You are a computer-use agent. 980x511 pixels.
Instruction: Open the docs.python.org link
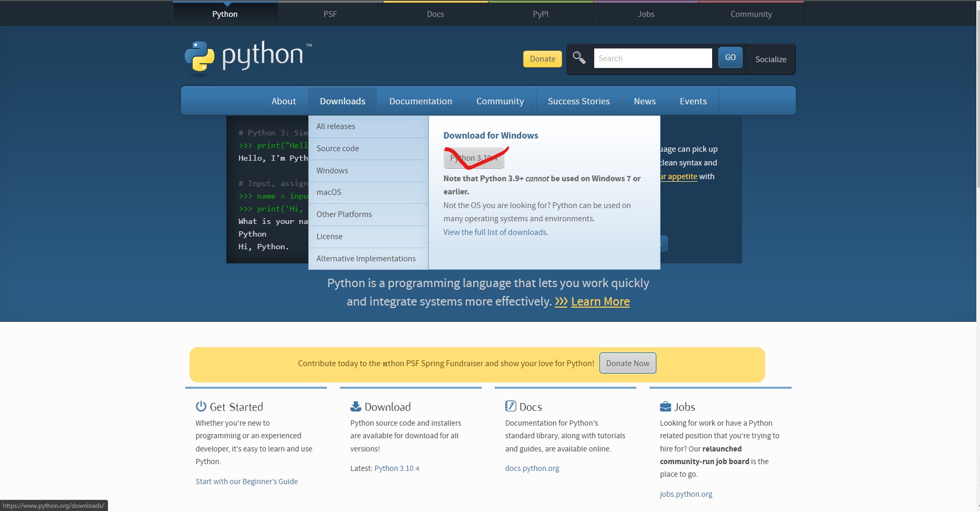click(532, 468)
